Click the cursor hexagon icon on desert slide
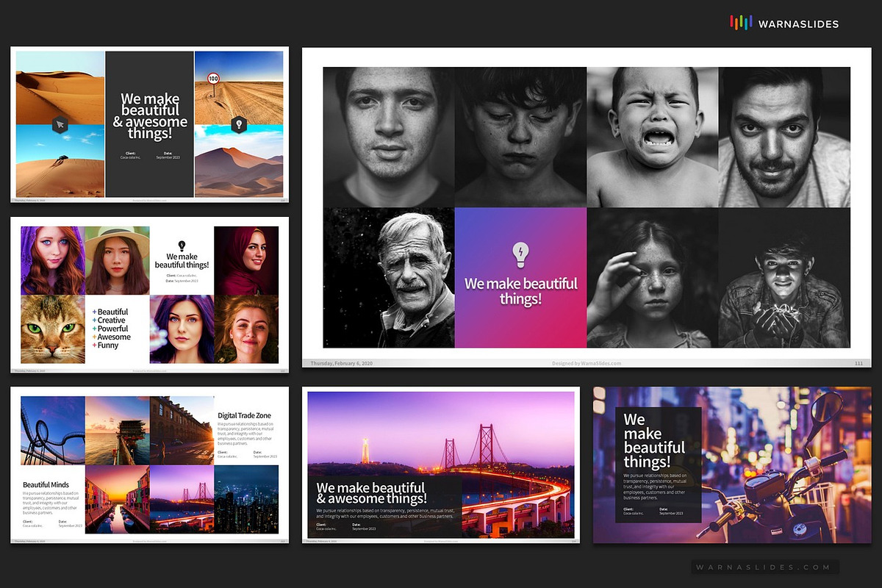Screen dimensions: 882x588 pyautogui.click(x=60, y=124)
